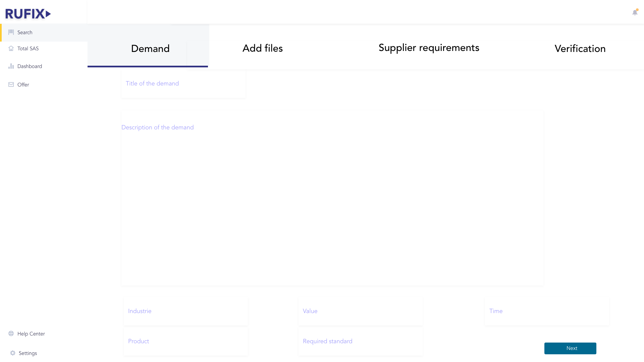644x362 pixels.
Task: Go to the Verification tab
Action: [580, 49]
